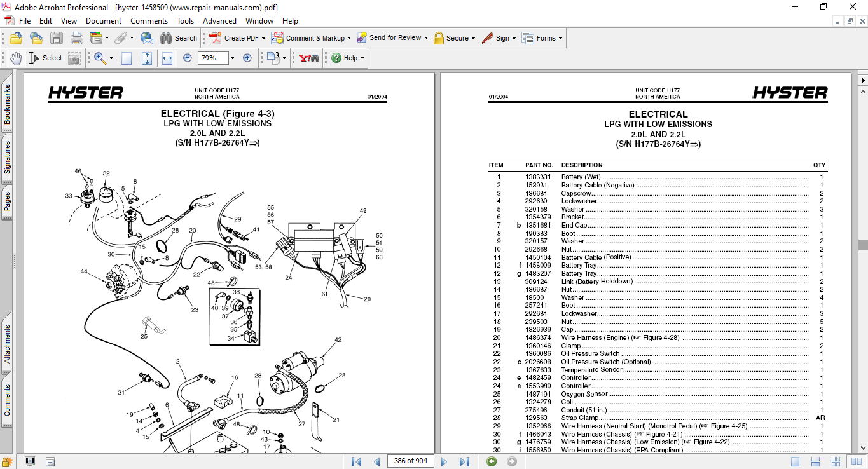Go to the first page

[357, 461]
